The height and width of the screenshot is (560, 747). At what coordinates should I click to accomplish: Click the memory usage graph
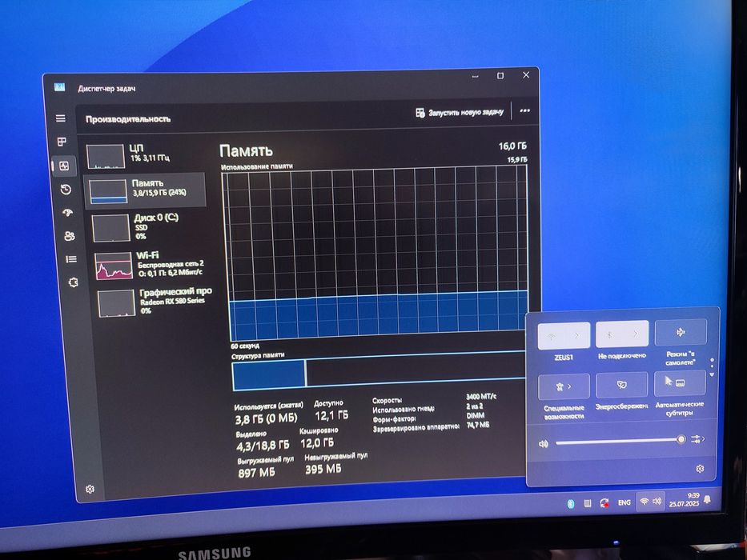tap(376, 252)
